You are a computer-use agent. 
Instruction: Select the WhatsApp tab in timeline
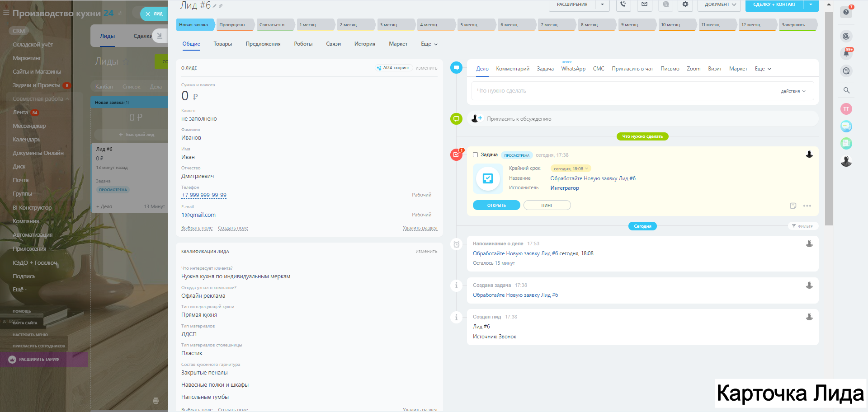(x=573, y=69)
